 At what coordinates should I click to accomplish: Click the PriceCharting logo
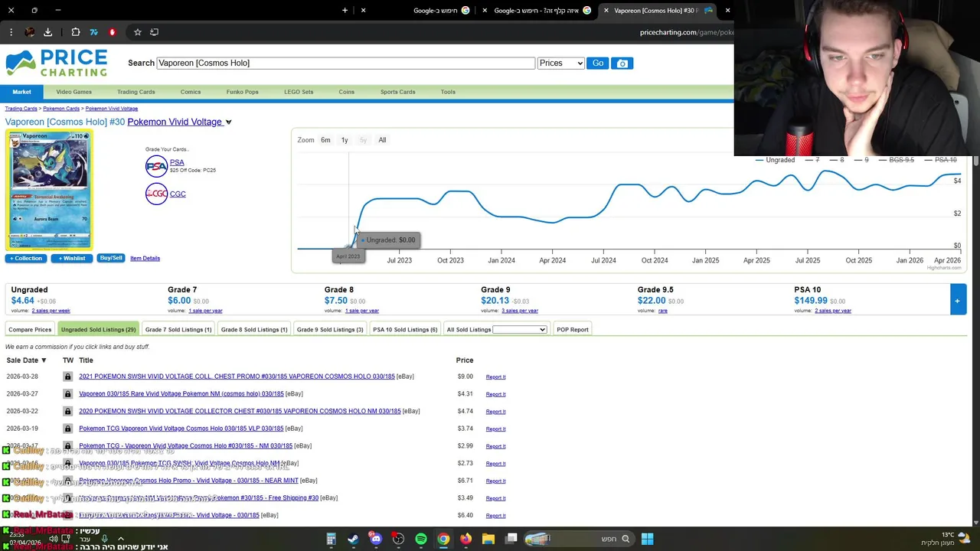click(57, 63)
